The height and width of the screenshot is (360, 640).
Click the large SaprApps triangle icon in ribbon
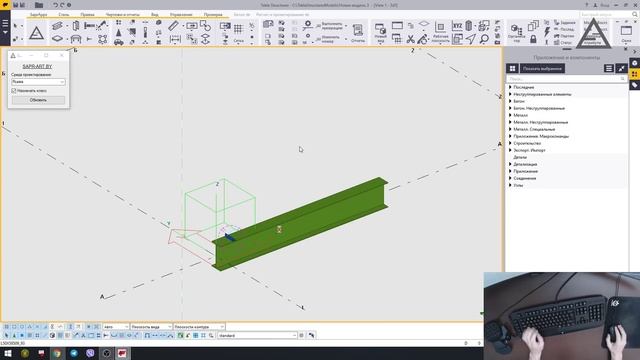pyautogui.click(x=36, y=33)
